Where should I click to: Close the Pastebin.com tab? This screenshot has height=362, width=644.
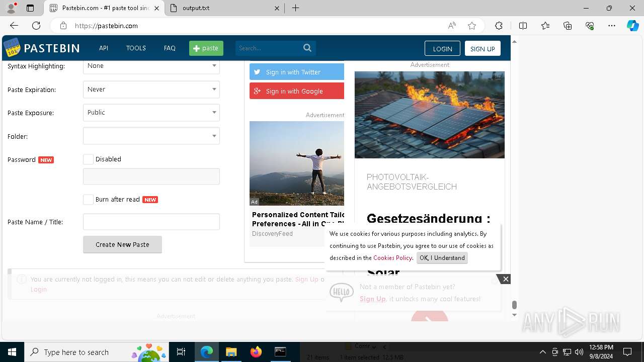(x=156, y=8)
